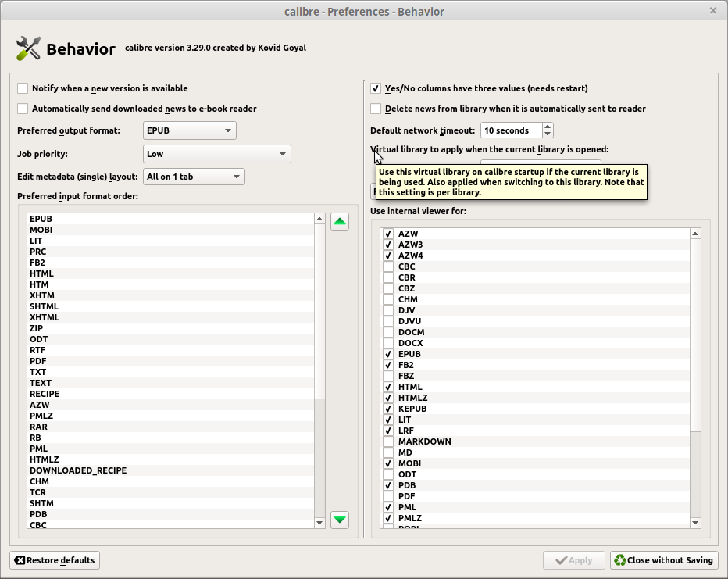Select TXT in input format order list
728x579 pixels.
[x=171, y=372]
